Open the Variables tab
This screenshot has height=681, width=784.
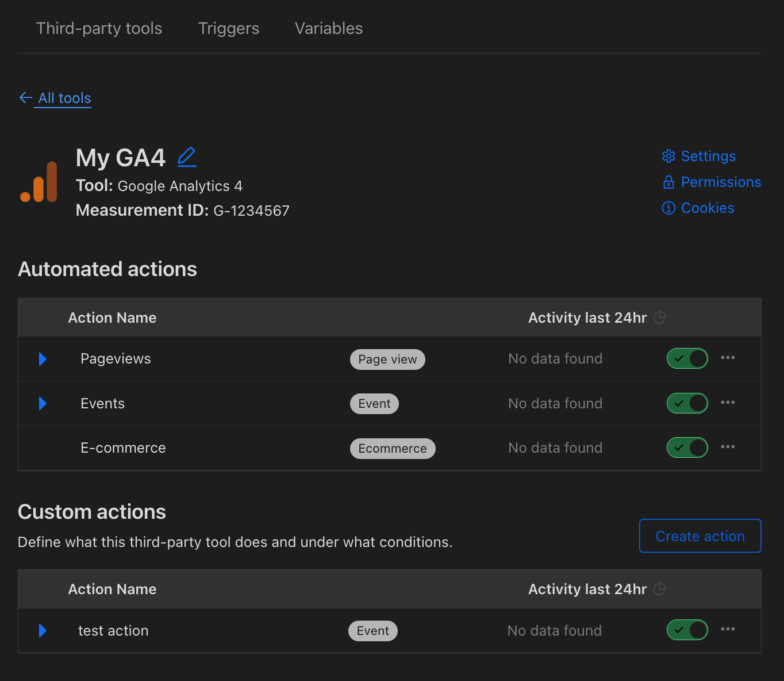click(328, 28)
